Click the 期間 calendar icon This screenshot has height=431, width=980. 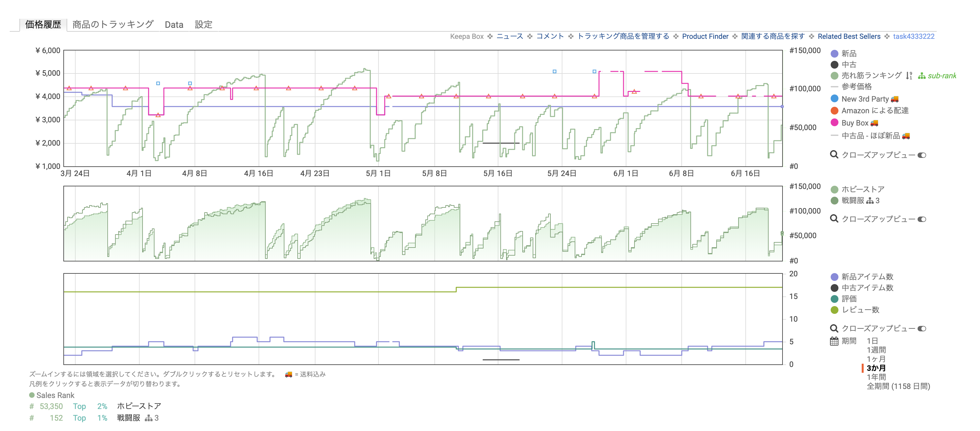834,341
